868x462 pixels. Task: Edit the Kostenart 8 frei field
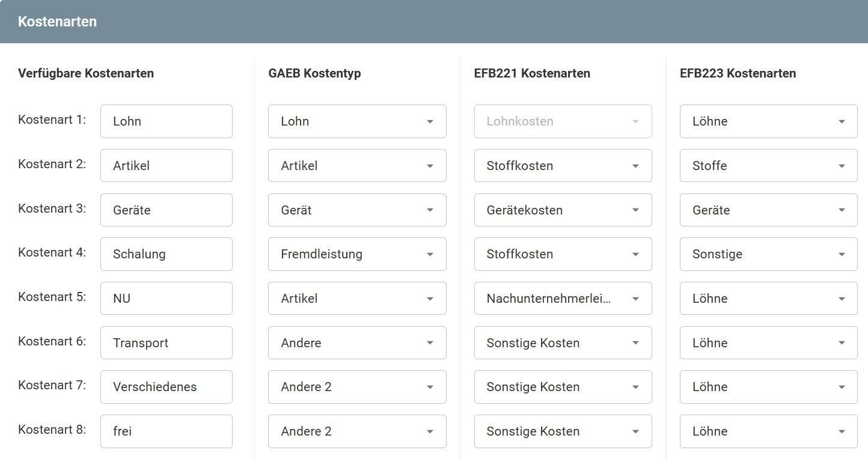[166, 431]
